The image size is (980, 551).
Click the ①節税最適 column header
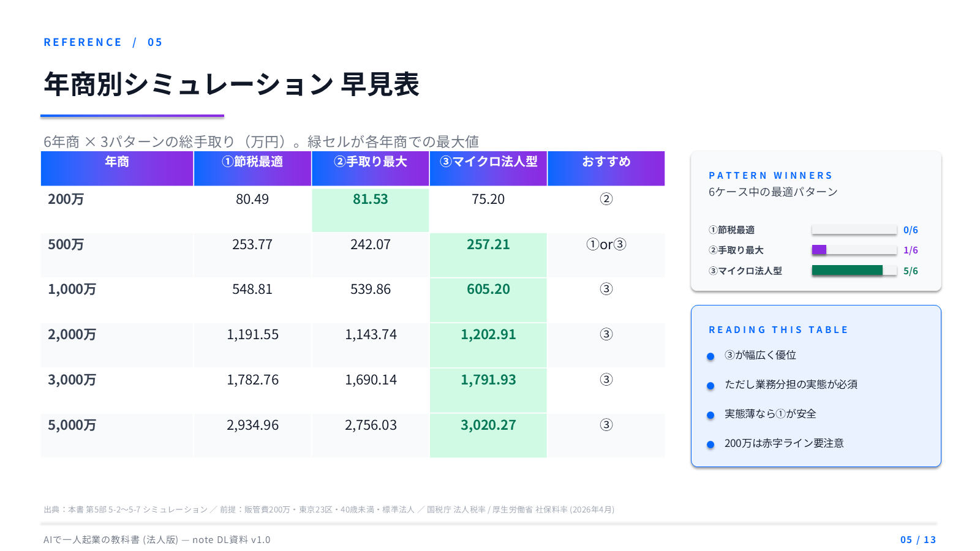coord(252,168)
